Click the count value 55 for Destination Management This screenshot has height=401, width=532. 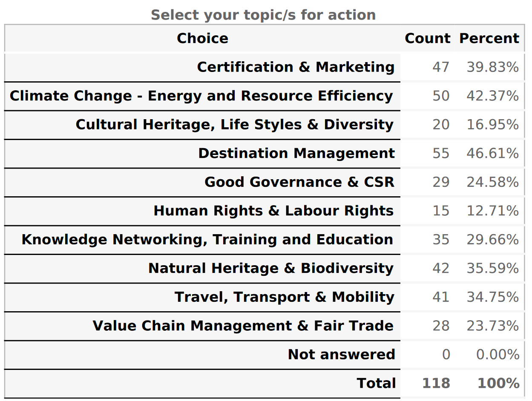441,153
